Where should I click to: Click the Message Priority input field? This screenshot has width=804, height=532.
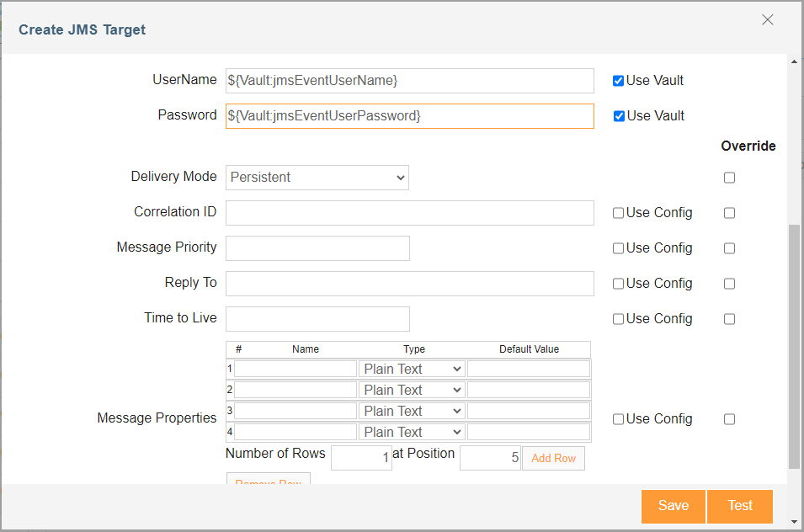317,248
